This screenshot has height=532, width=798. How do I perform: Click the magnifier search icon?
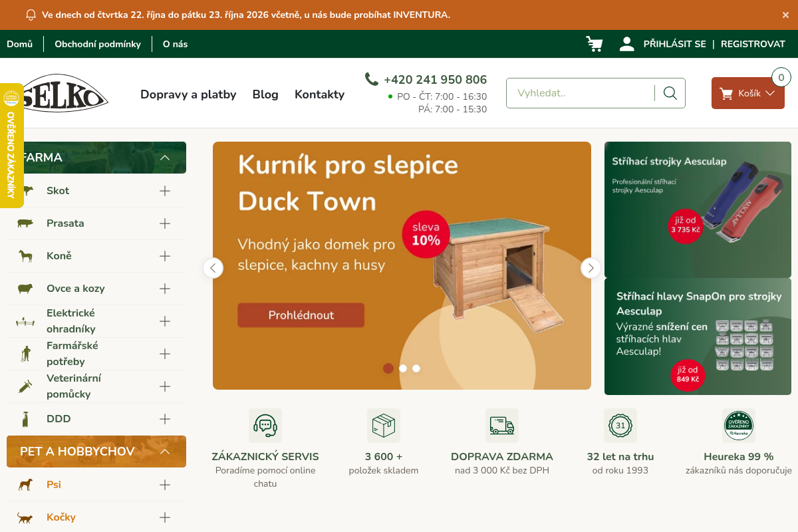(x=670, y=93)
